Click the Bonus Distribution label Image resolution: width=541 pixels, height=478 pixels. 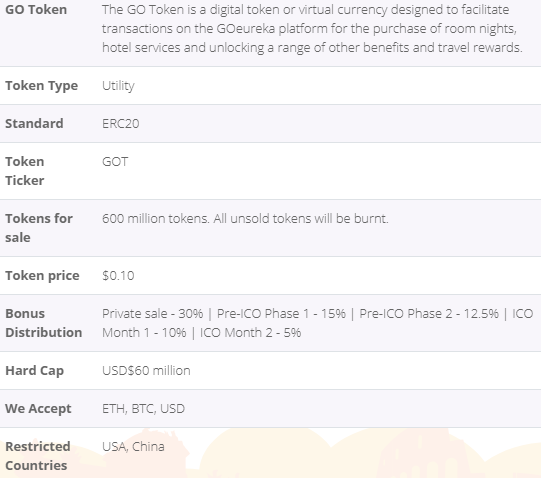(43, 323)
